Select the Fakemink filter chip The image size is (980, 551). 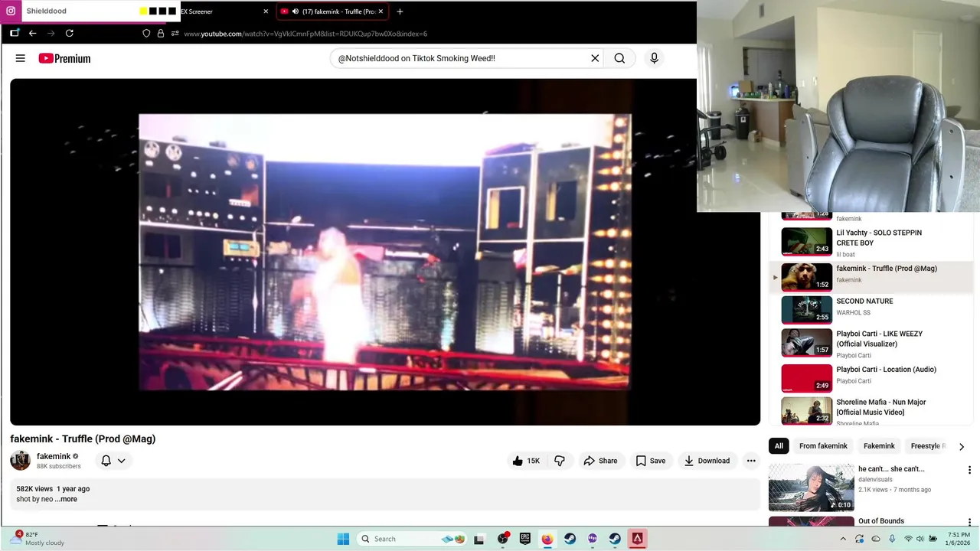tap(879, 446)
